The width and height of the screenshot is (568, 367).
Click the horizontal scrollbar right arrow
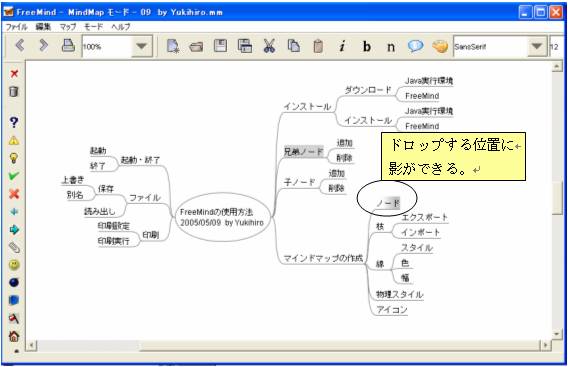545,345
